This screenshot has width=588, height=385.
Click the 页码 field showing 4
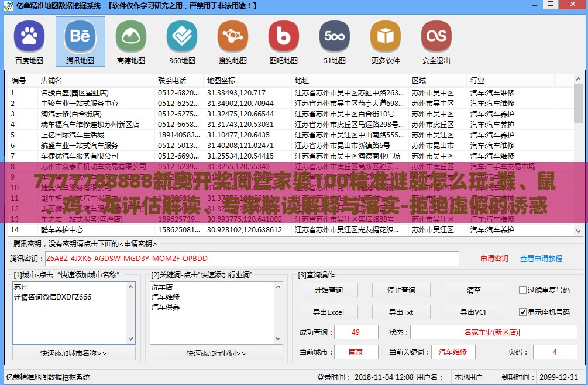click(x=555, y=352)
